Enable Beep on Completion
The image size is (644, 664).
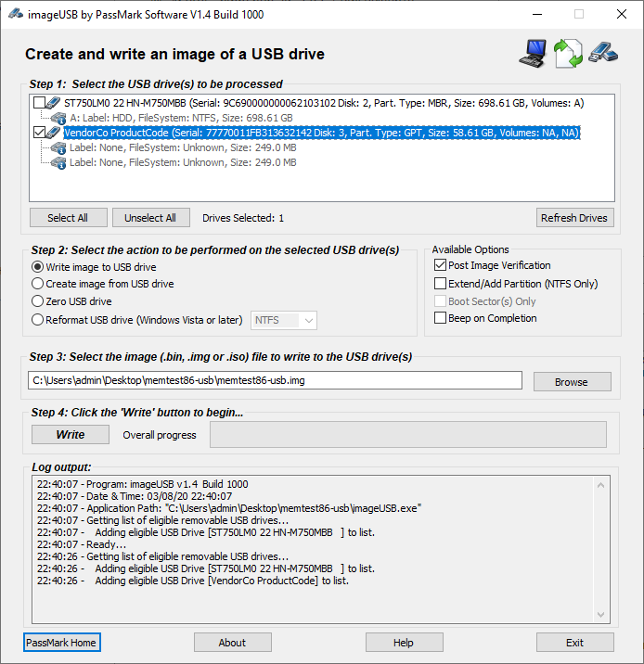point(440,318)
